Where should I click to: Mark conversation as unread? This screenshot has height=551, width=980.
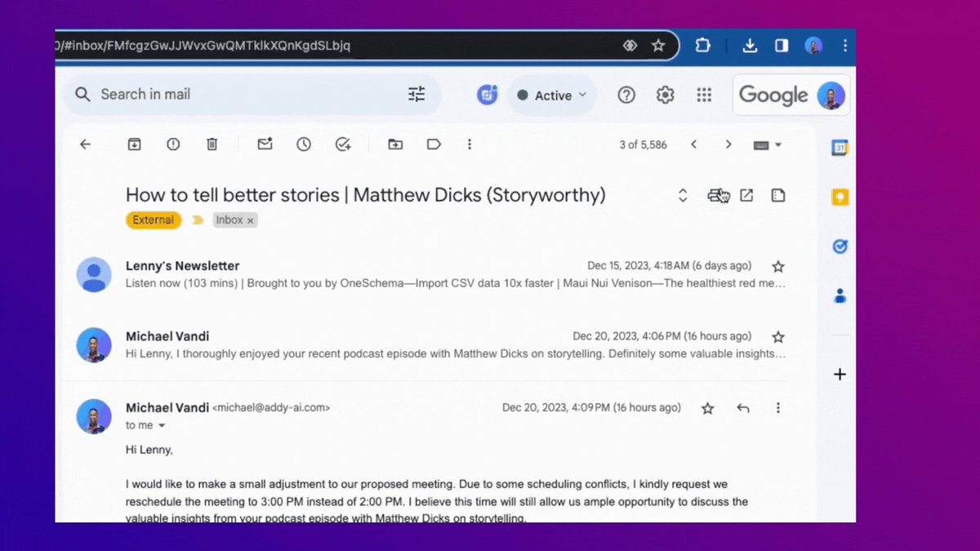pos(265,144)
